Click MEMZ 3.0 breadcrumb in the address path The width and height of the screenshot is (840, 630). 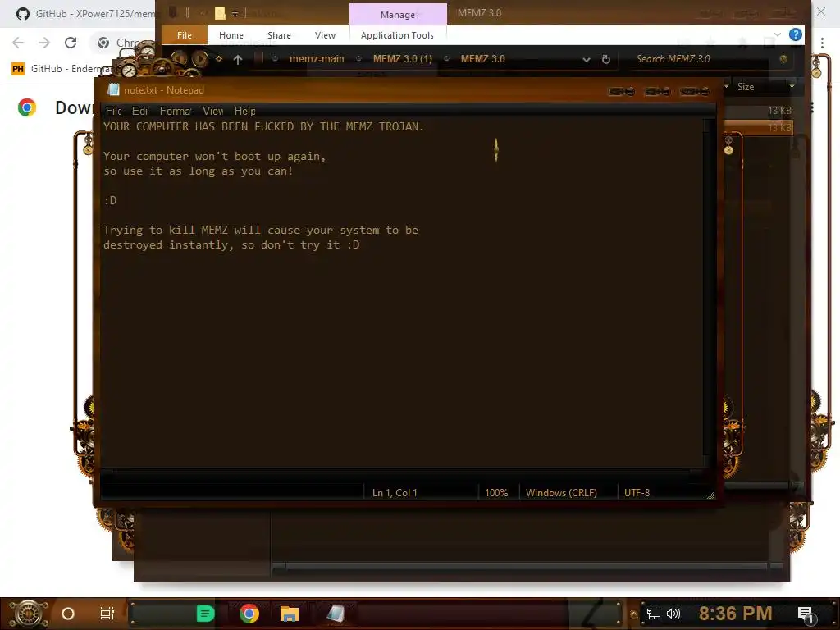482,59
